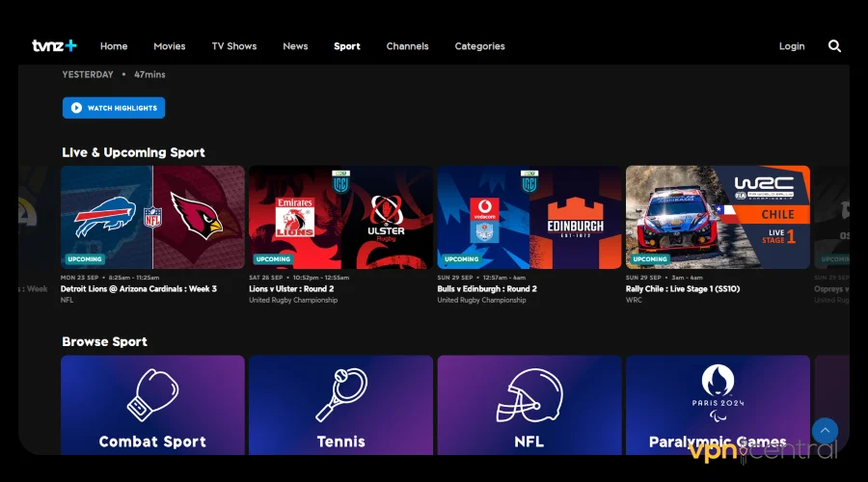Click the scroll-to-top arrow button
Screen dimensions: 868x482
tap(825, 431)
